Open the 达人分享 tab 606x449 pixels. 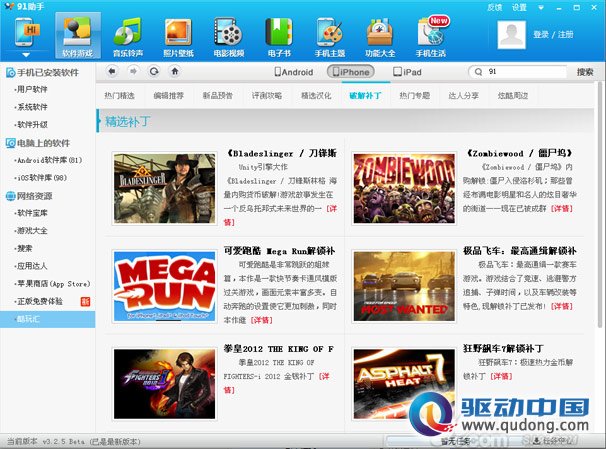click(x=463, y=95)
